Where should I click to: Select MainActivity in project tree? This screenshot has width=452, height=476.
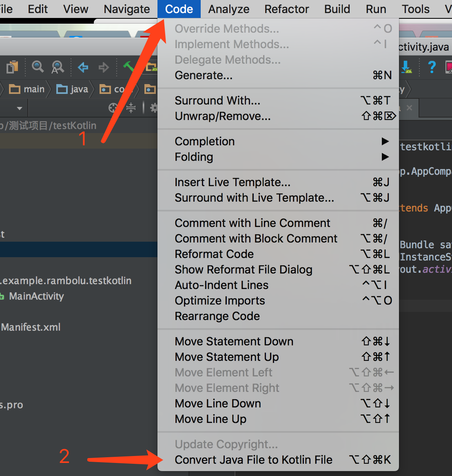(36, 296)
